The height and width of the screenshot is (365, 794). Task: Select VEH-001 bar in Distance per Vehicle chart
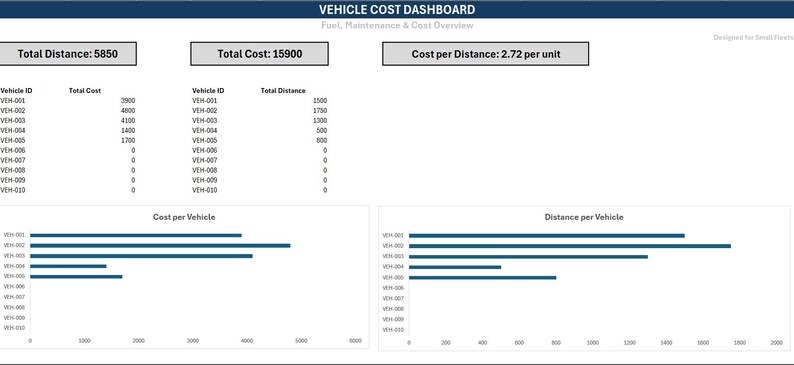(x=547, y=235)
